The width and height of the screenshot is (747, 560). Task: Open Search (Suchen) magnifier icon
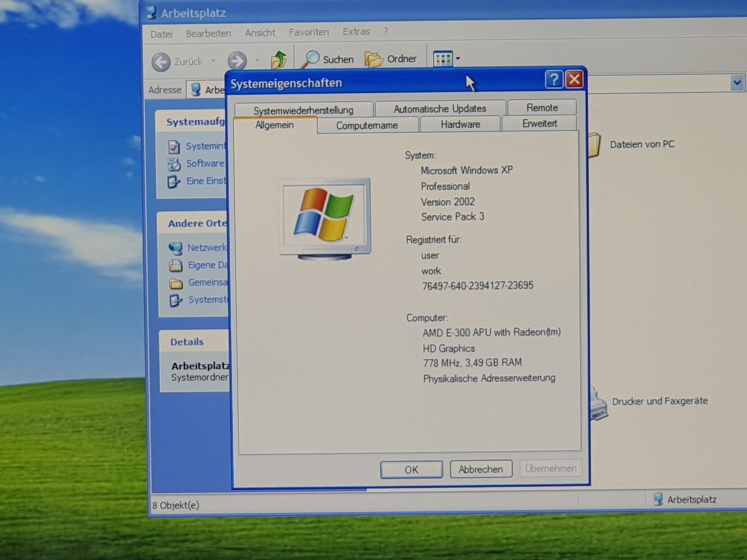tap(311, 59)
